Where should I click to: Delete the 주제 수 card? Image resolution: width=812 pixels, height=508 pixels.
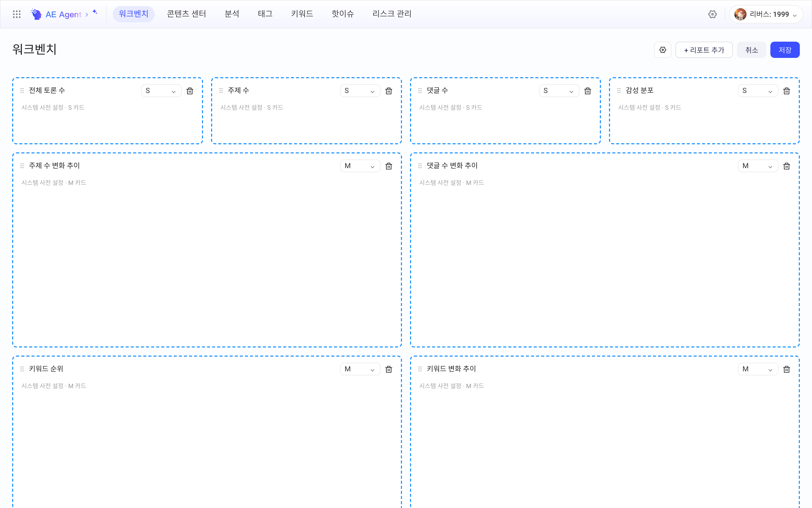click(x=389, y=91)
